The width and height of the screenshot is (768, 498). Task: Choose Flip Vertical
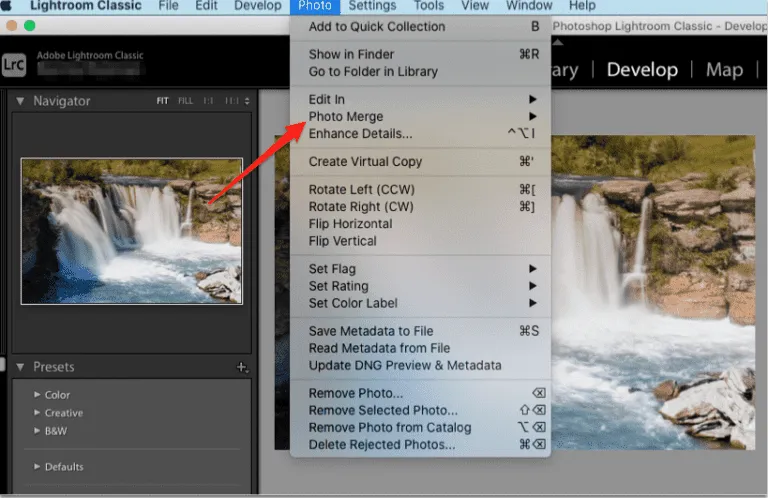[x=420, y=241]
